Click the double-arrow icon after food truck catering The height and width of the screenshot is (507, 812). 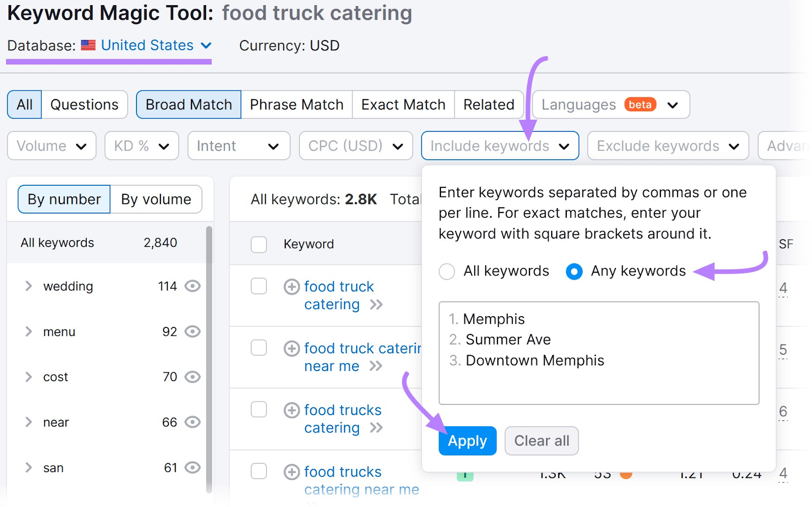[376, 305]
